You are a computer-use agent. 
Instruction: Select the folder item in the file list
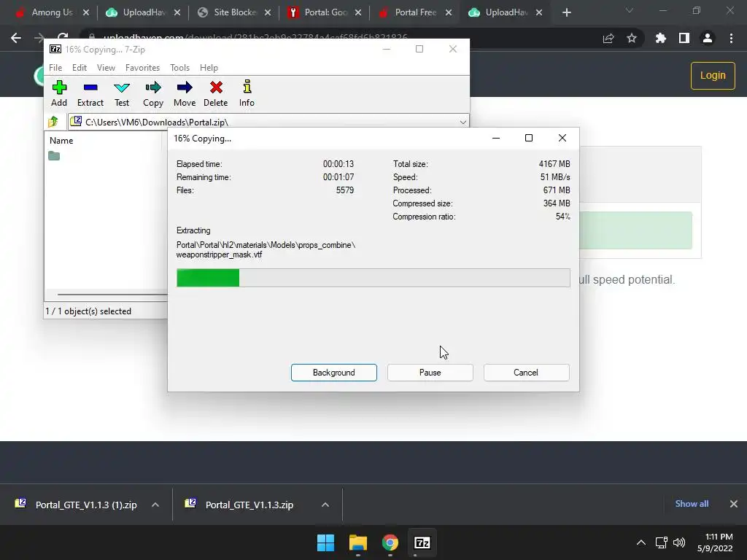(x=54, y=156)
